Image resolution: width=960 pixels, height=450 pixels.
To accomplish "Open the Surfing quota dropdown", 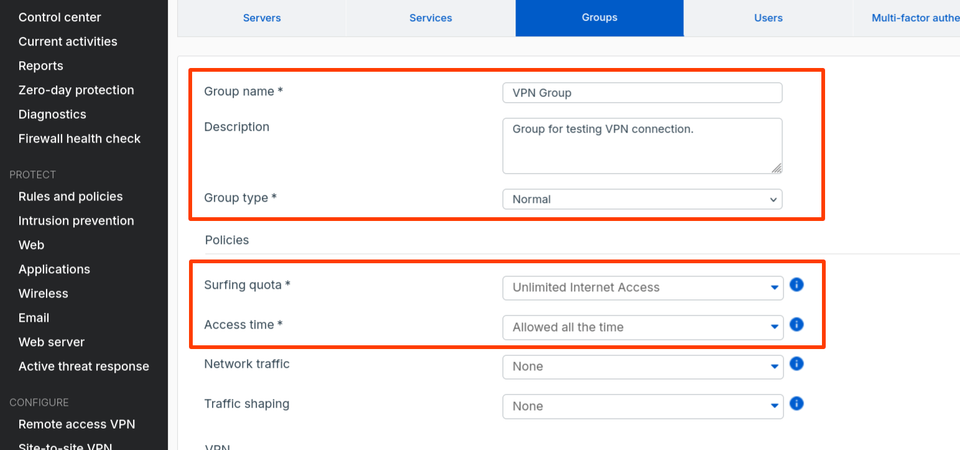I will coord(643,288).
